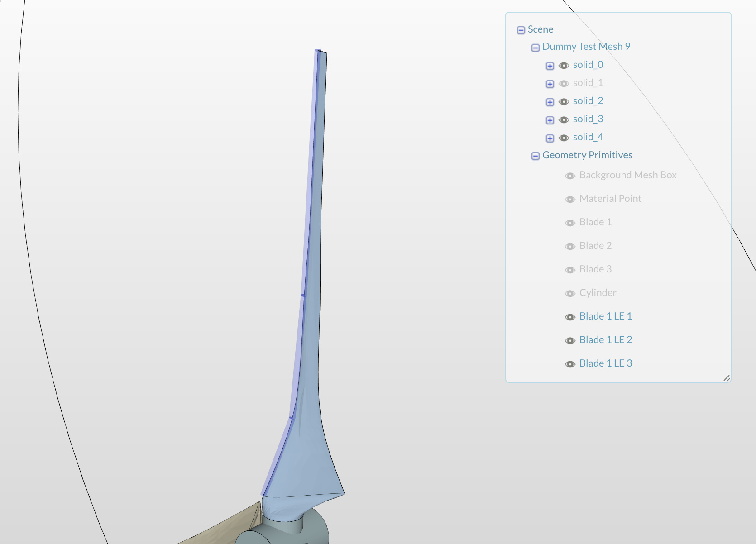The height and width of the screenshot is (544, 756).
Task: Select the Blade 3 entry
Action: [x=595, y=269]
